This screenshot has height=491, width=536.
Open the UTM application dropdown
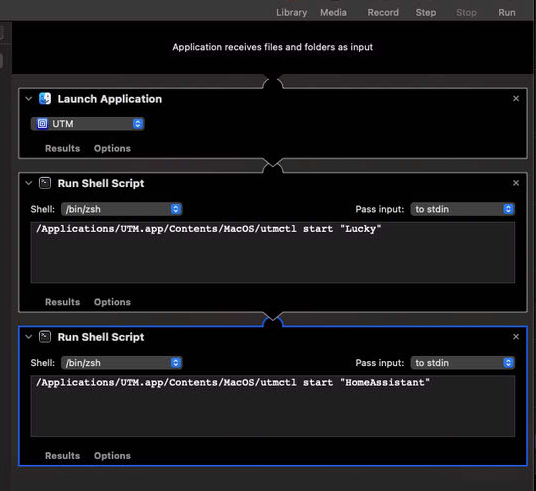(88, 123)
